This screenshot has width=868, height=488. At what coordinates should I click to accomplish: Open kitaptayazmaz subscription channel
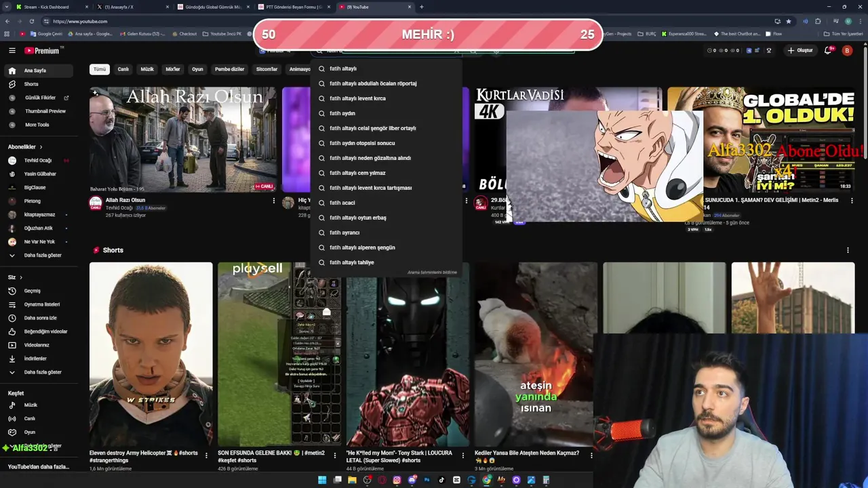tap(39, 214)
